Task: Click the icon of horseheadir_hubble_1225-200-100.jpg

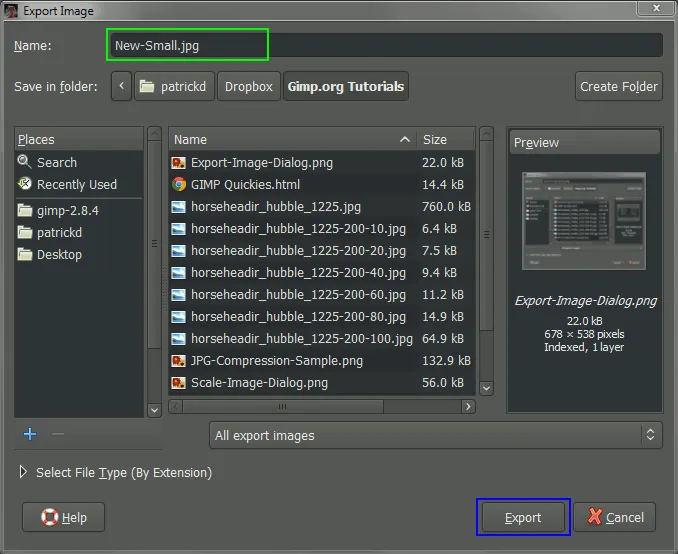Action: point(178,339)
